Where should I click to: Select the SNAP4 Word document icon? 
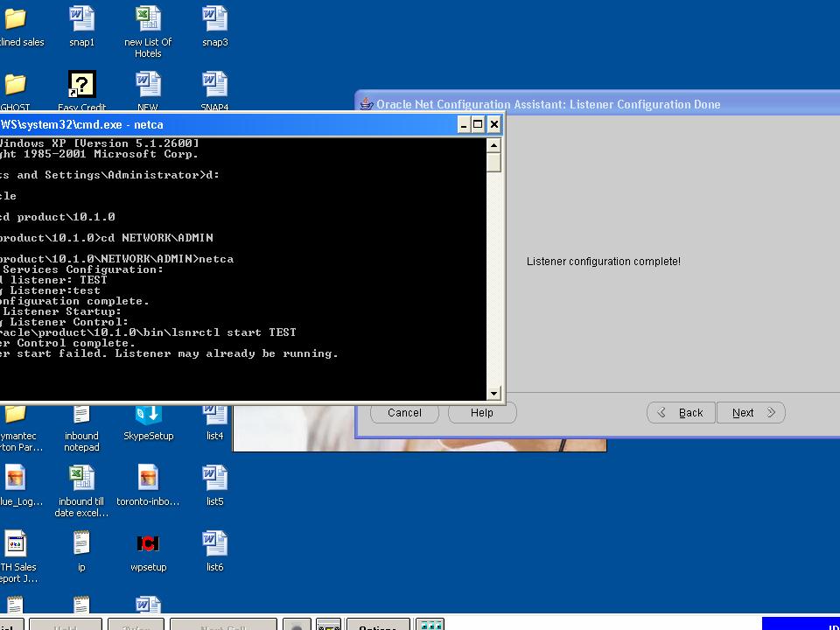[215, 85]
